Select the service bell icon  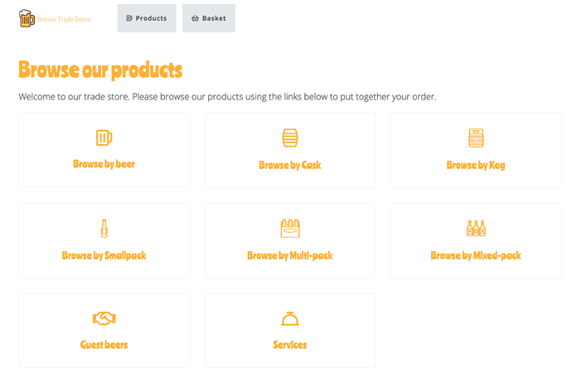click(290, 319)
